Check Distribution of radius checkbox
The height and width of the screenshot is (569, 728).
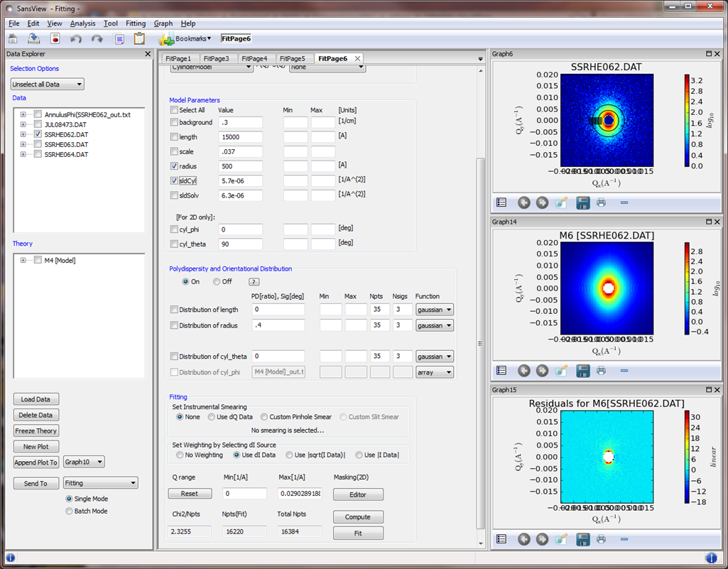point(174,325)
